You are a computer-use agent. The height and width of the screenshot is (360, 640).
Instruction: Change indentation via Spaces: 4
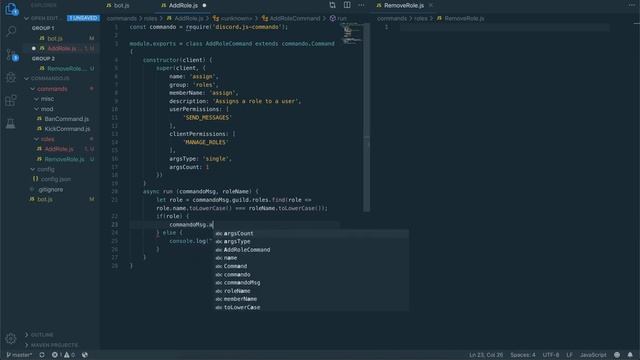tap(522, 355)
